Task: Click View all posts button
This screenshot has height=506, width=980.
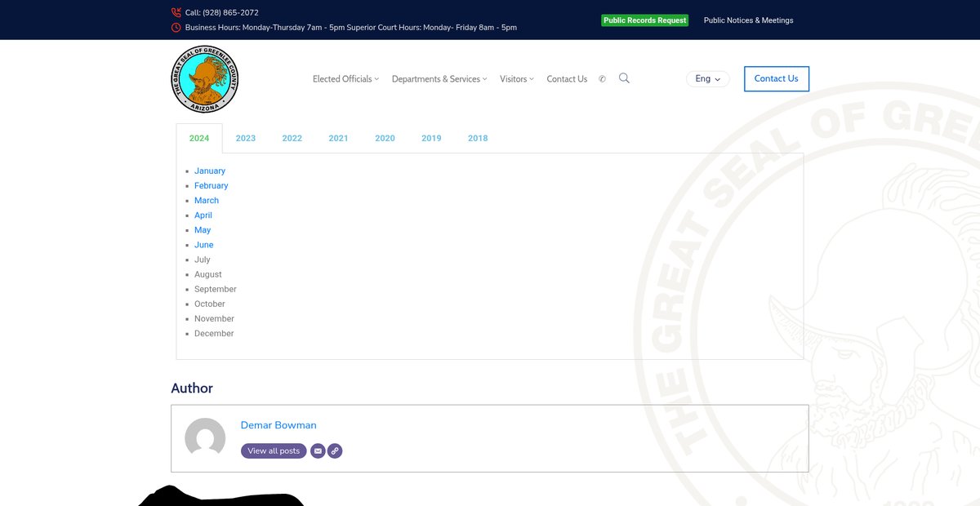Action: tap(274, 451)
